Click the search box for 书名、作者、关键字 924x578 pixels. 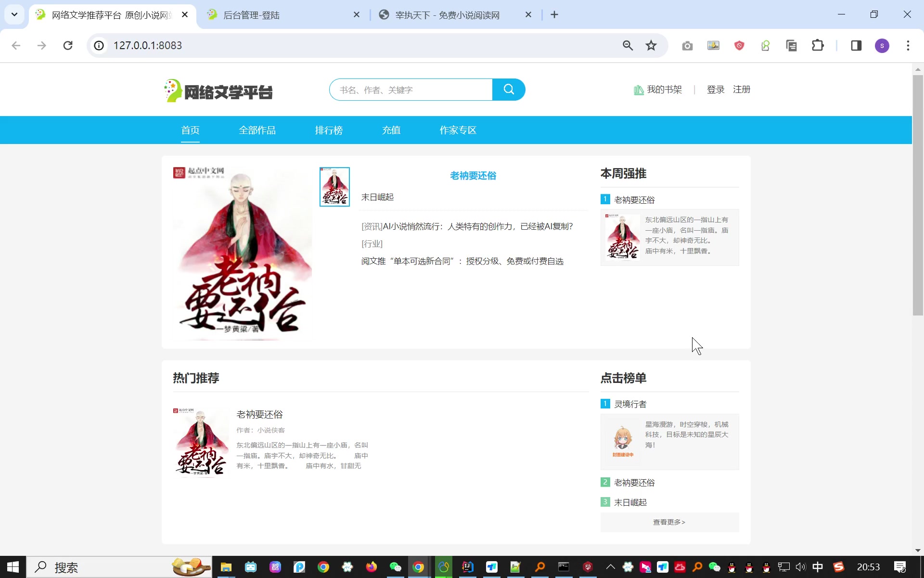[x=411, y=90]
